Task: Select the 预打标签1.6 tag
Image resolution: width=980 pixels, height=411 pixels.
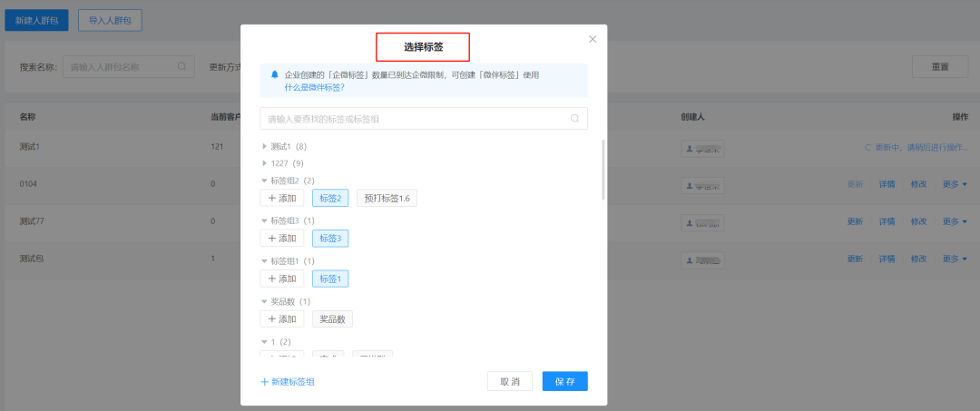Action: tap(387, 198)
